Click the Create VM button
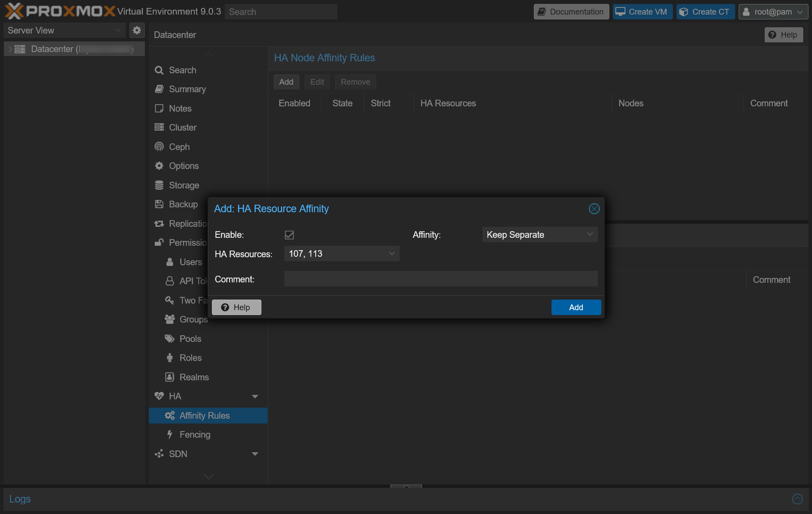Image resolution: width=812 pixels, height=514 pixels. [x=642, y=12]
